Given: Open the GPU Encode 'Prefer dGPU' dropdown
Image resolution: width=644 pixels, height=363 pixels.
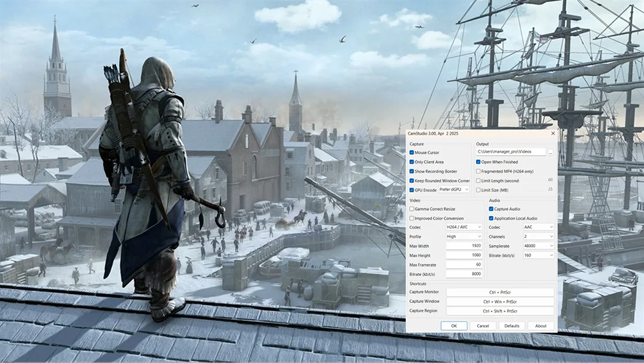Looking at the screenshot, I should click(454, 190).
